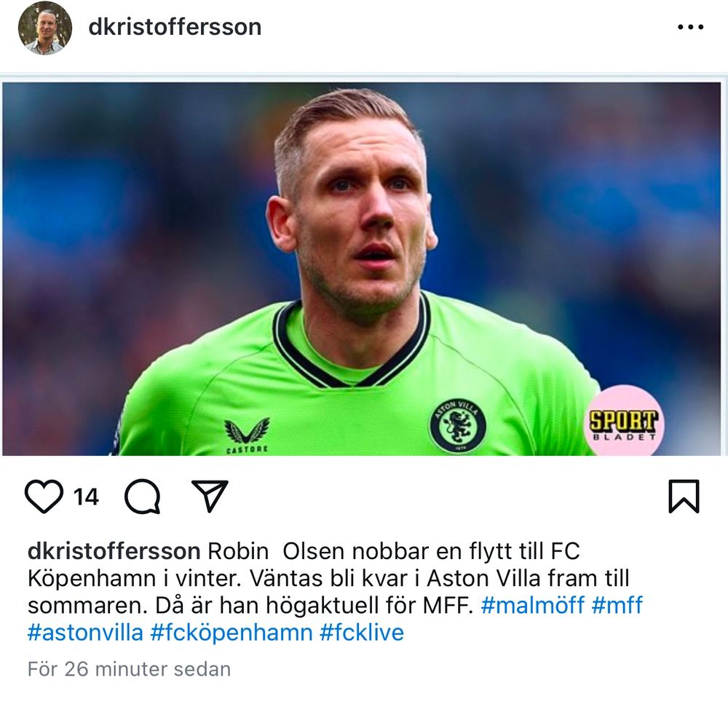Image resolution: width=728 pixels, height=704 pixels.
Task: Open the #fcköpenhamn hashtag
Action: click(232, 633)
